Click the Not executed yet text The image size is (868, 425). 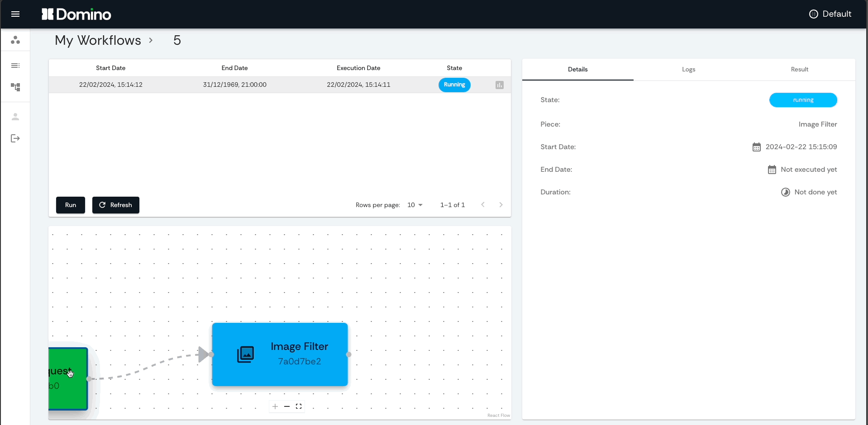pyautogui.click(x=809, y=170)
